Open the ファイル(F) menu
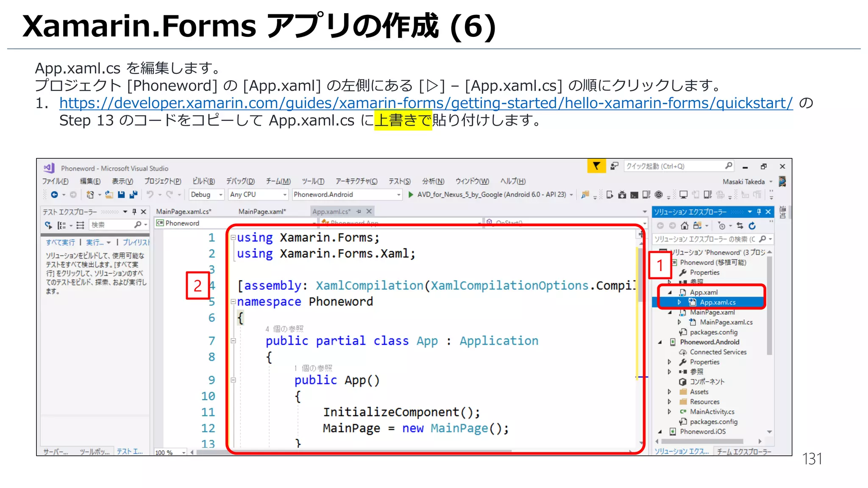 coord(55,181)
